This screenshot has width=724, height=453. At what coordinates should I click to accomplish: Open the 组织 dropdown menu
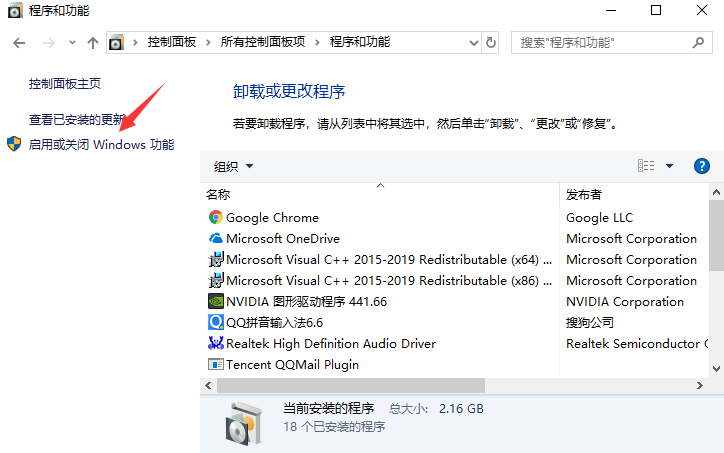pyautogui.click(x=234, y=166)
